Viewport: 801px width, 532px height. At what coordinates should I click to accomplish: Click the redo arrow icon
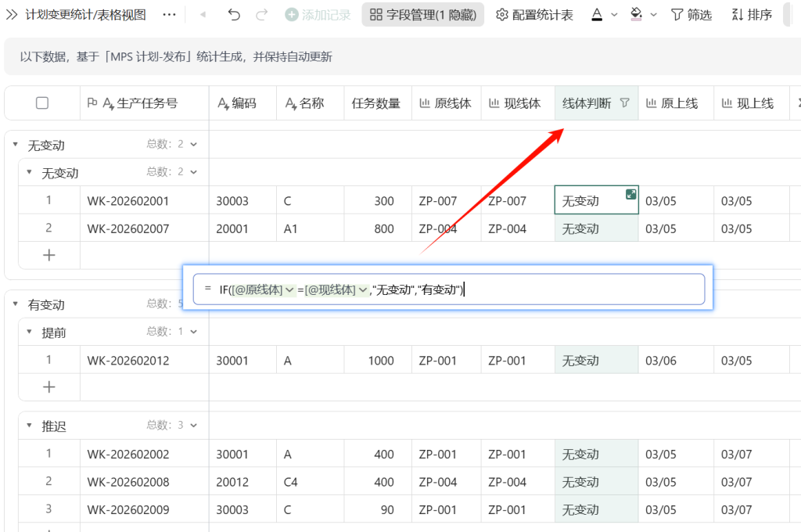tap(261, 15)
